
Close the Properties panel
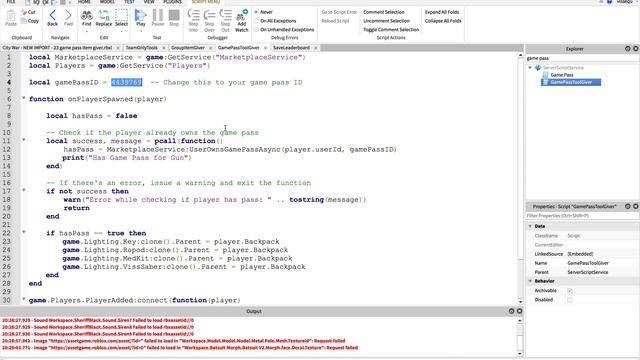click(636, 206)
